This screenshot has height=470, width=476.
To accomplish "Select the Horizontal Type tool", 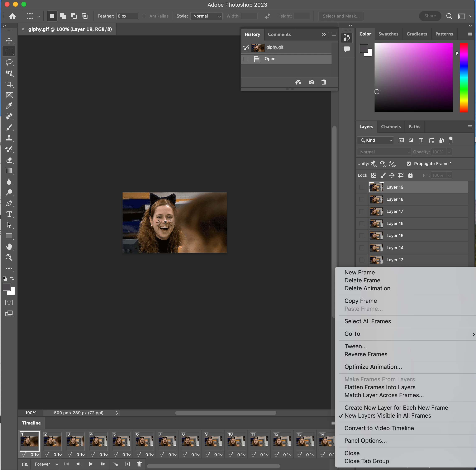I will click(9, 214).
